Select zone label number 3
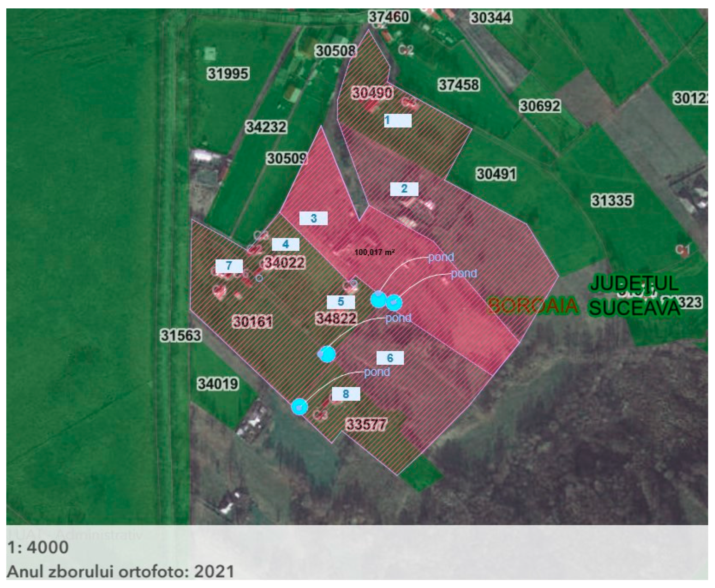The height and width of the screenshot is (588, 715). tap(314, 218)
